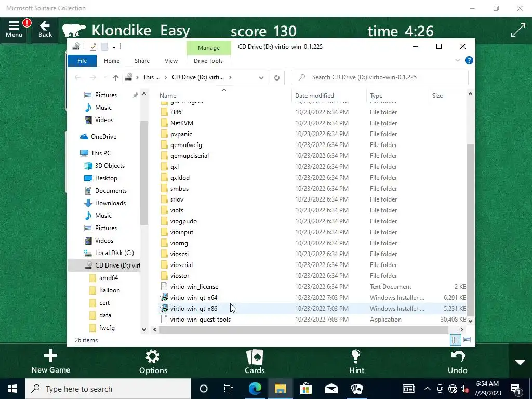Open Microsoft Edge from taskbar
The image size is (532, 399).
click(x=255, y=389)
